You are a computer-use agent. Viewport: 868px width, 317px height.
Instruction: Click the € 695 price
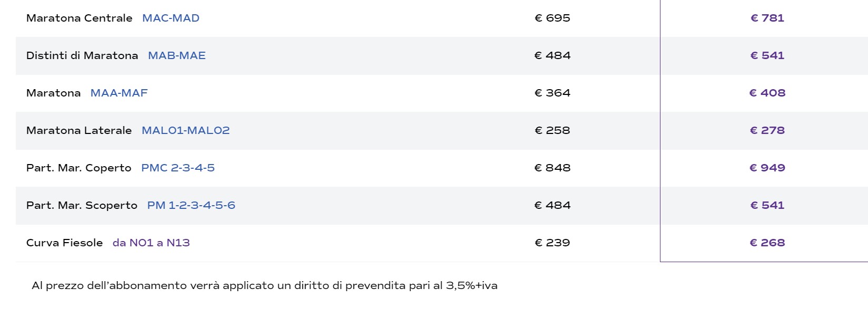click(x=552, y=18)
